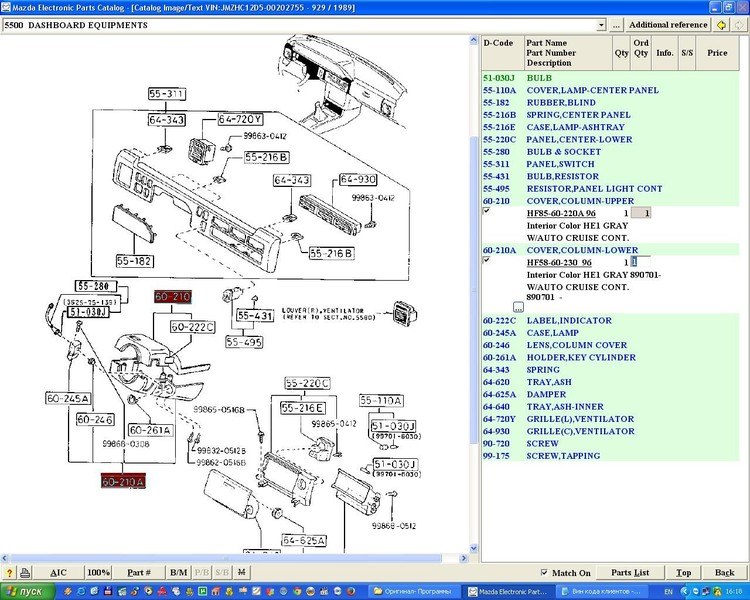
Task: Open the Parts List button
Action: (630, 572)
